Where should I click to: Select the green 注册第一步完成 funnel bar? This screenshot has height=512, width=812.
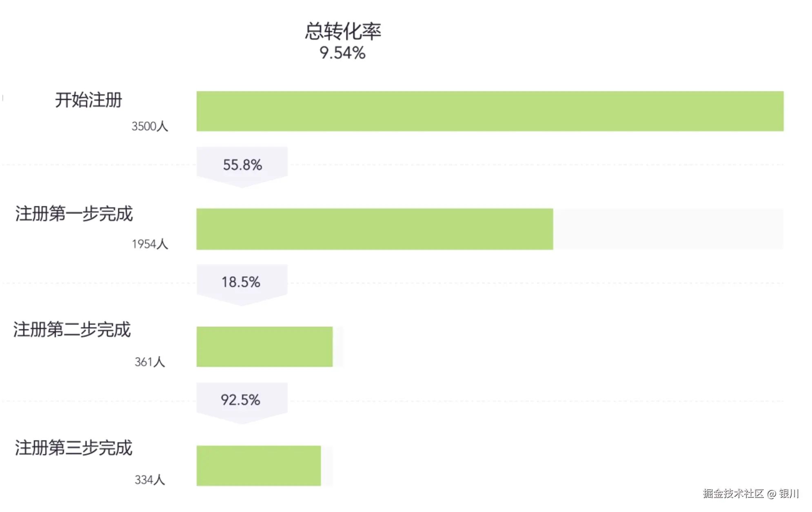[375, 229]
